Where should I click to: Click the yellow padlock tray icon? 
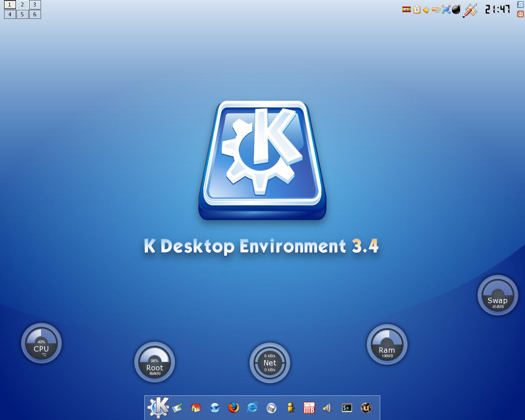point(426,9)
